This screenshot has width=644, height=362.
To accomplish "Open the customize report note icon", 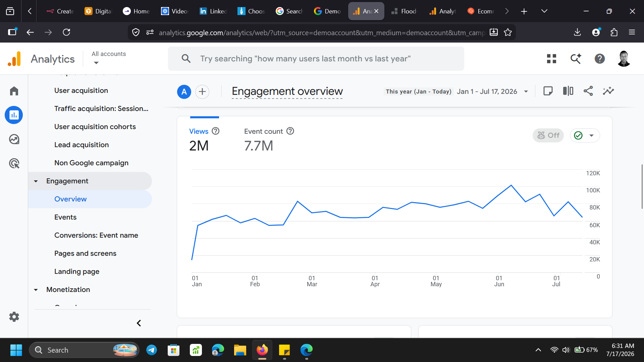I will pos(548,91).
